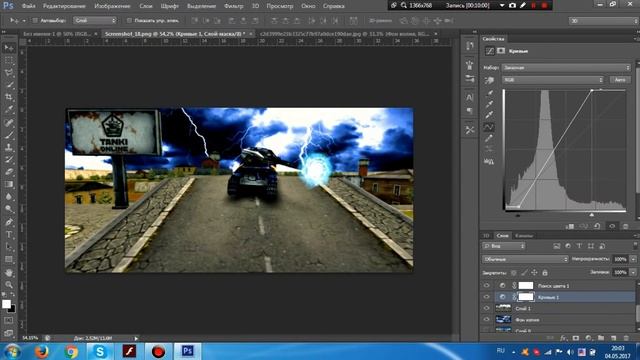The width and height of the screenshot is (640, 360).
Task: Add a layer mask in Layers panel
Action: pyautogui.click(x=576, y=338)
